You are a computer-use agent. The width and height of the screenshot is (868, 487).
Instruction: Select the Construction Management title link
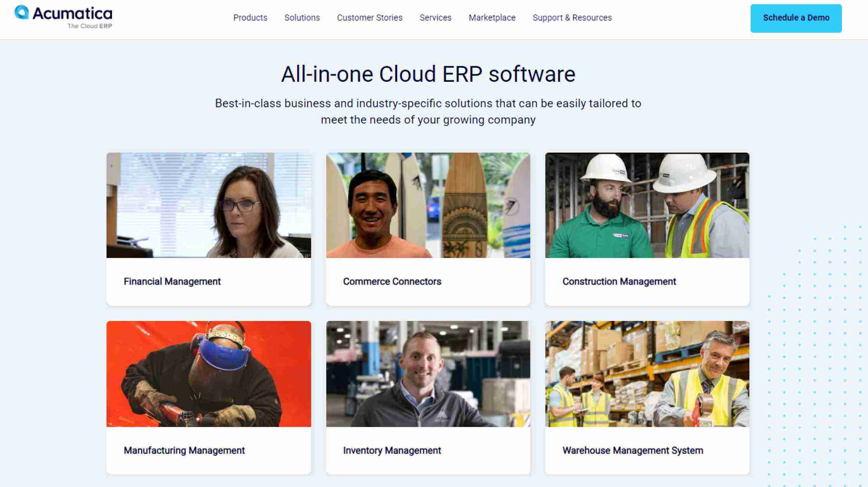(x=619, y=281)
